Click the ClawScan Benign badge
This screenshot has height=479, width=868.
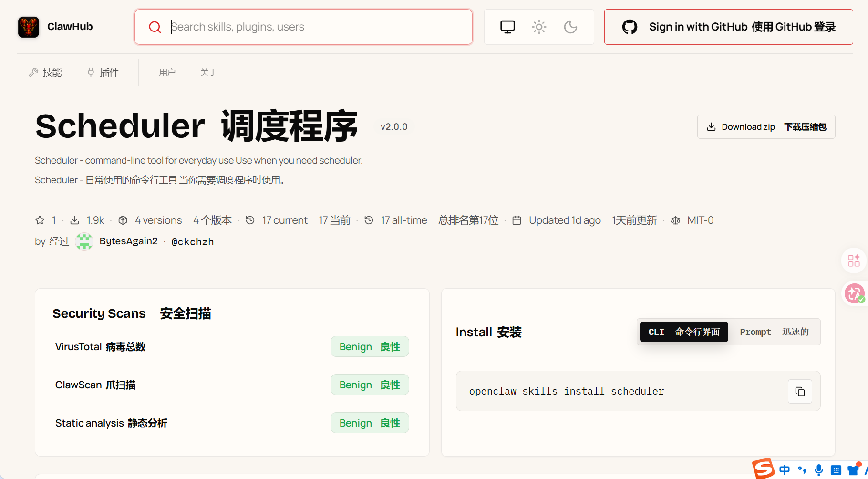pyautogui.click(x=370, y=385)
